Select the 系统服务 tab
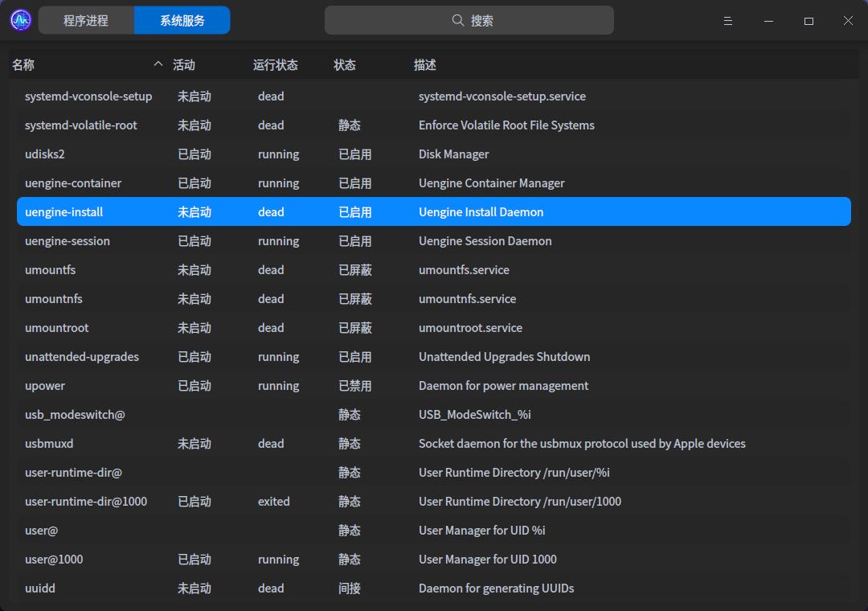The width and height of the screenshot is (868, 611). pos(182,21)
